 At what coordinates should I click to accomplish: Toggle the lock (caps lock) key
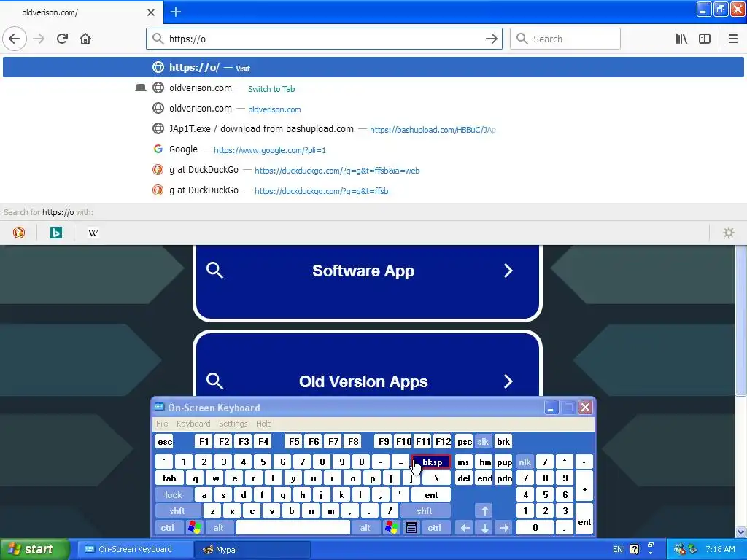tap(174, 495)
